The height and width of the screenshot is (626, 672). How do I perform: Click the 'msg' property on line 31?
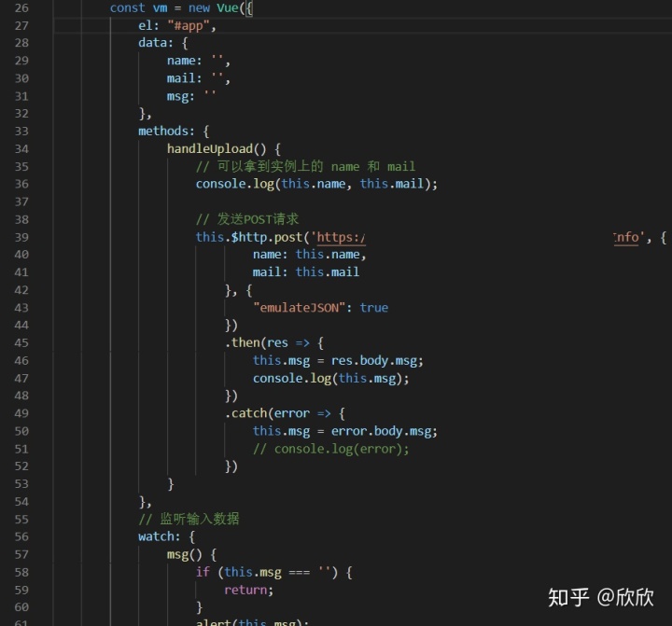coord(177,96)
